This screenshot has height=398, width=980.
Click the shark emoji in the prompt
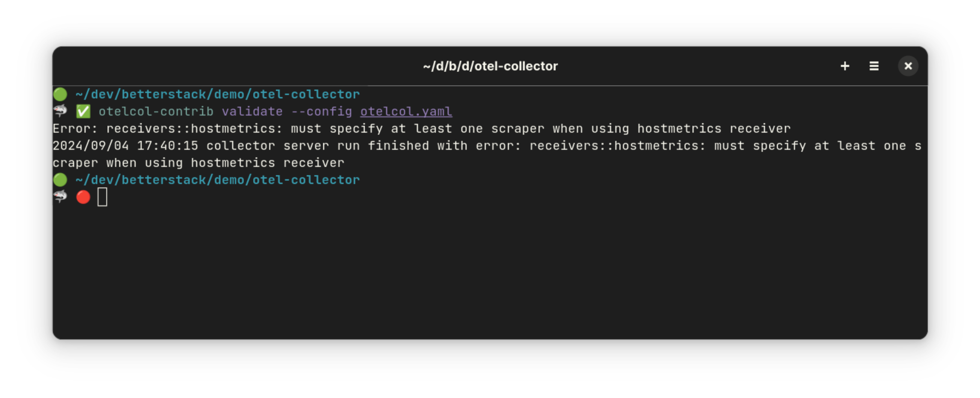(60, 111)
